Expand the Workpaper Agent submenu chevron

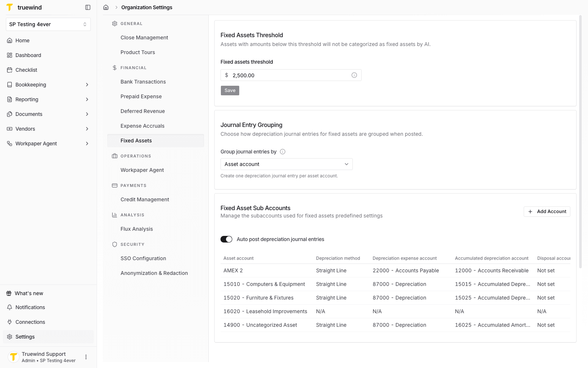click(x=87, y=144)
